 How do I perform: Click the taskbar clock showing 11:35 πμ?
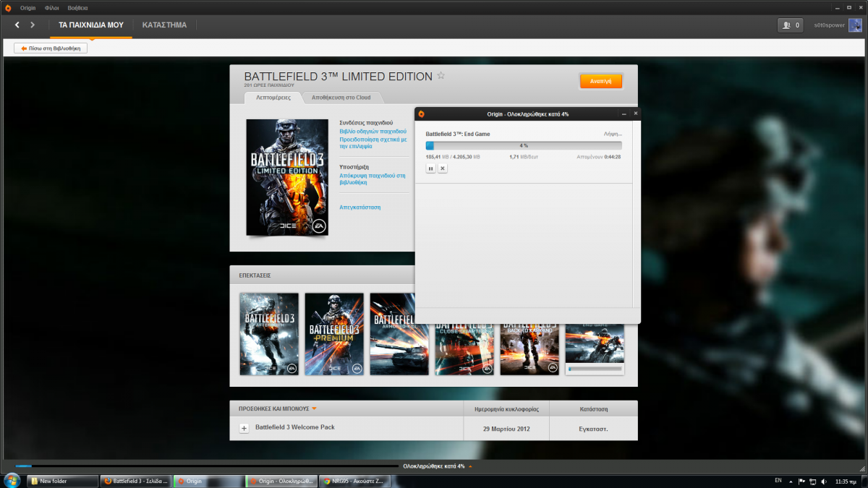tap(845, 481)
